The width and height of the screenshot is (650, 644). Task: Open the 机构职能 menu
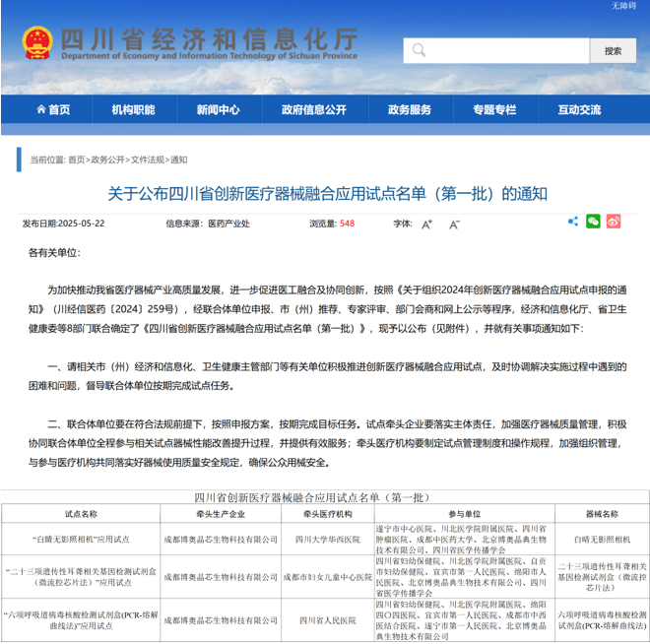[x=134, y=109]
